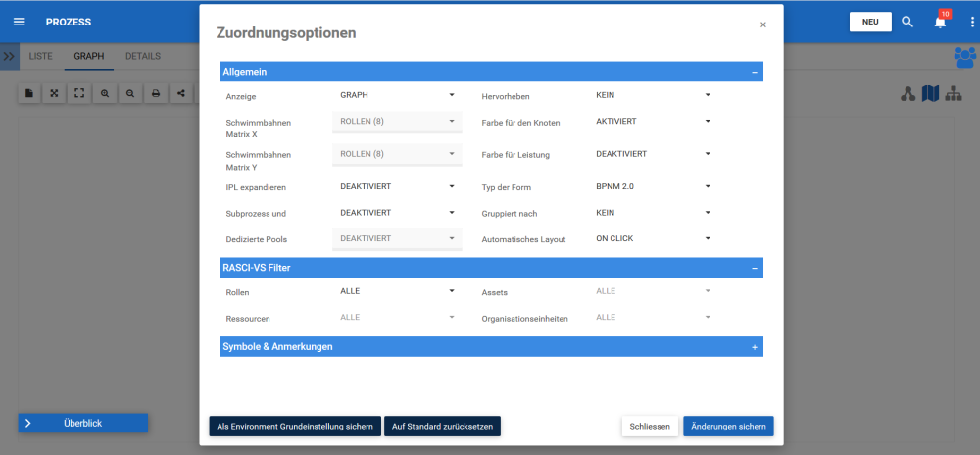Expand the Symbole & Anmerkungen section
The width and height of the screenshot is (980, 455).
pos(755,347)
